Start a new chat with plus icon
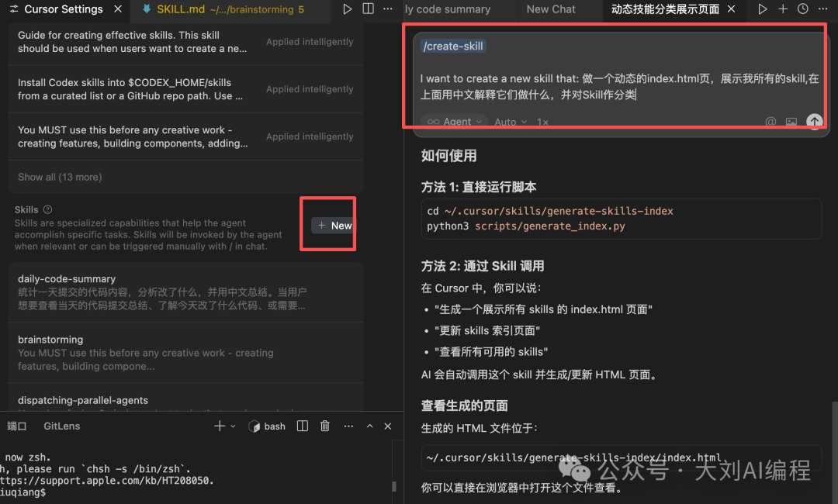The height and width of the screenshot is (504, 838). click(x=783, y=9)
